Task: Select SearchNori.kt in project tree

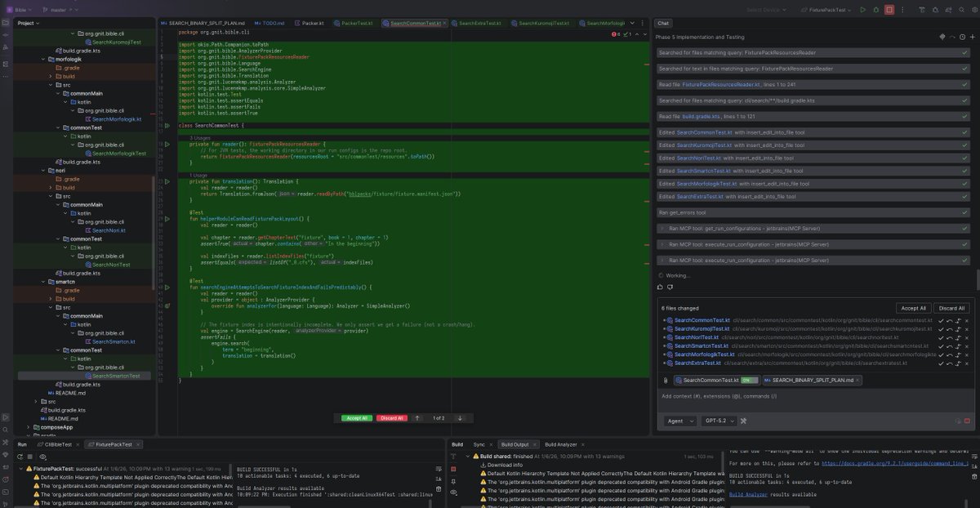Action: [x=109, y=230]
